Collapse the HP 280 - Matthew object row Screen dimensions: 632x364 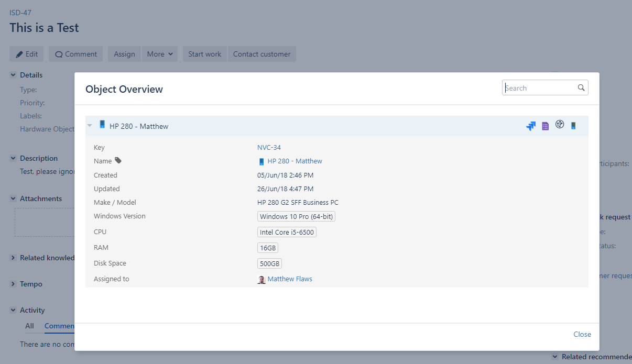[90, 126]
